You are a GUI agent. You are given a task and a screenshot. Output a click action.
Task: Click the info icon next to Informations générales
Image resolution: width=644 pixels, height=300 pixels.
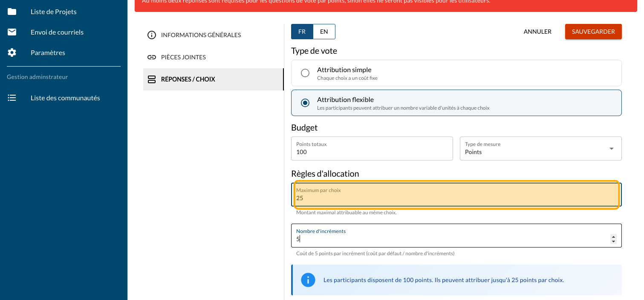tap(151, 35)
